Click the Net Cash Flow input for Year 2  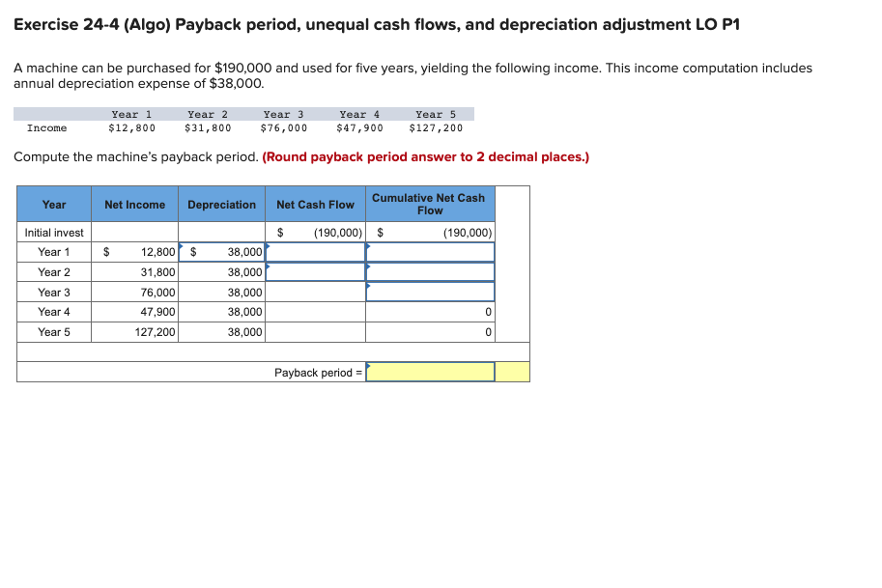coord(316,271)
